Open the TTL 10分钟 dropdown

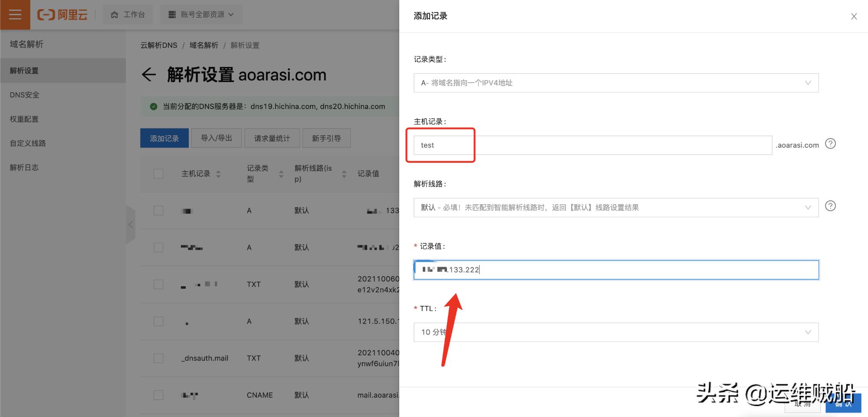615,332
